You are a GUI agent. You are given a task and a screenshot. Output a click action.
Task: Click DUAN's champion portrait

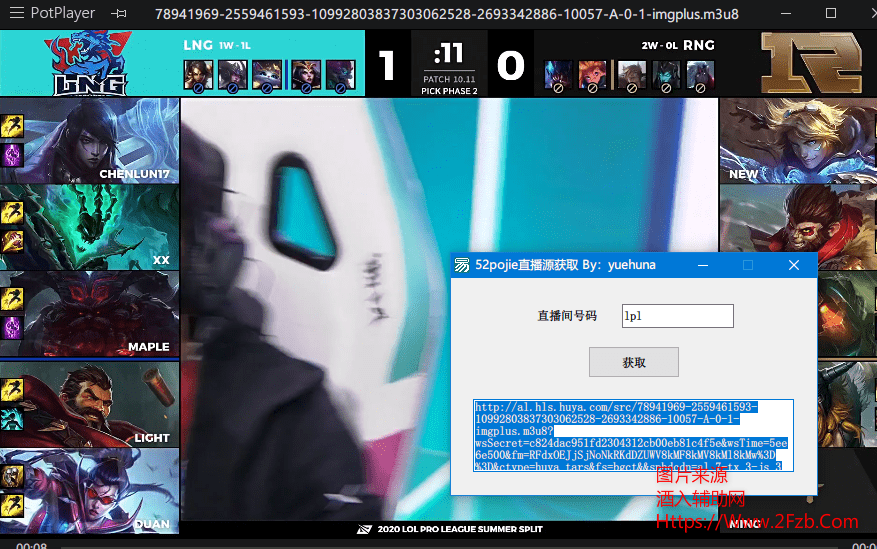89,491
